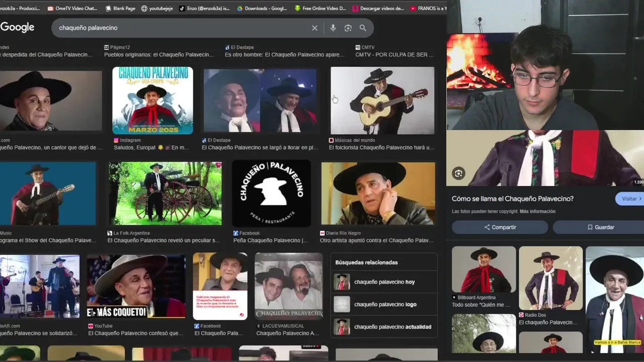Open Google Lens camera search icon
Screen dimensions: 644x362
pos(348,28)
